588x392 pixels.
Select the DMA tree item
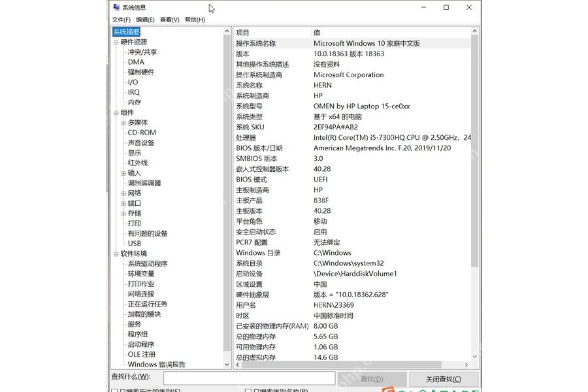point(136,62)
